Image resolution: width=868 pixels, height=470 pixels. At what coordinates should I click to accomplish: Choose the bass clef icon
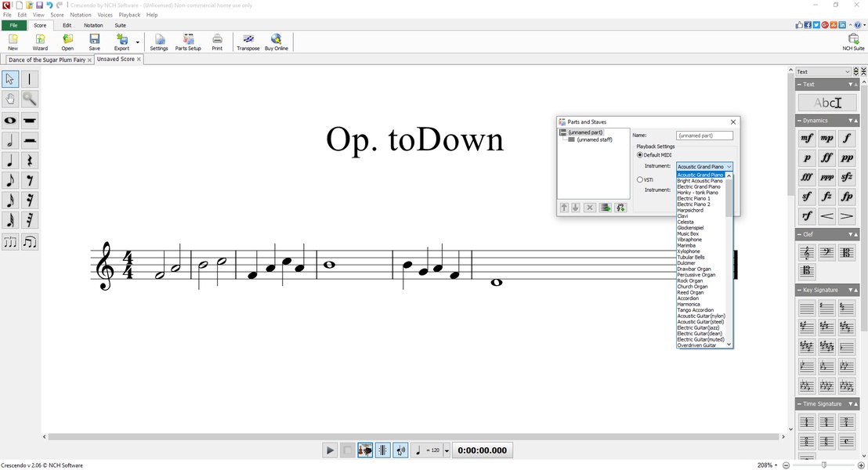(826, 252)
